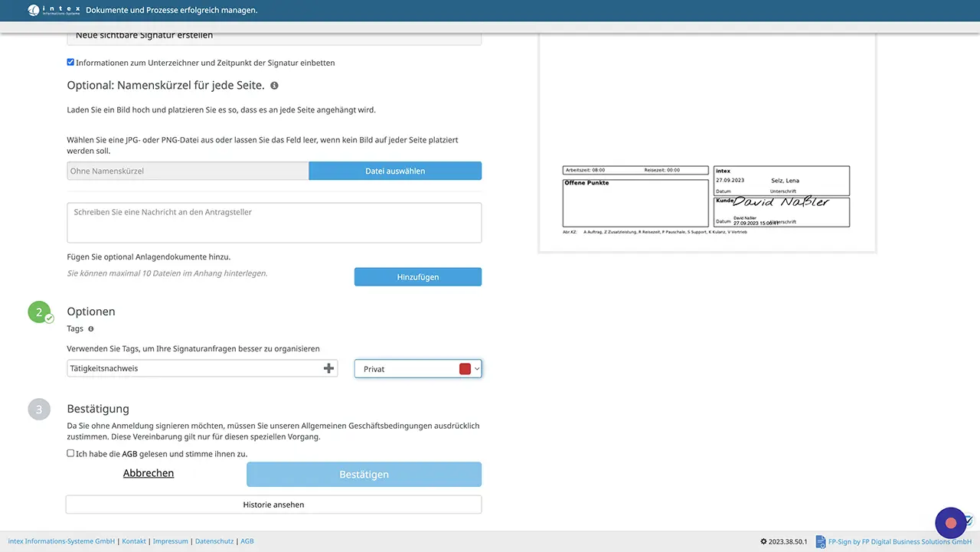Click the gray step 3 Bestätigung circle
The height and width of the screenshot is (552, 980).
pyautogui.click(x=39, y=409)
